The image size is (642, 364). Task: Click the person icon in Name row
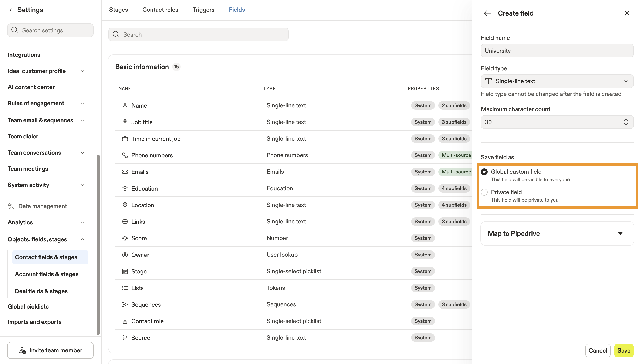125,105
